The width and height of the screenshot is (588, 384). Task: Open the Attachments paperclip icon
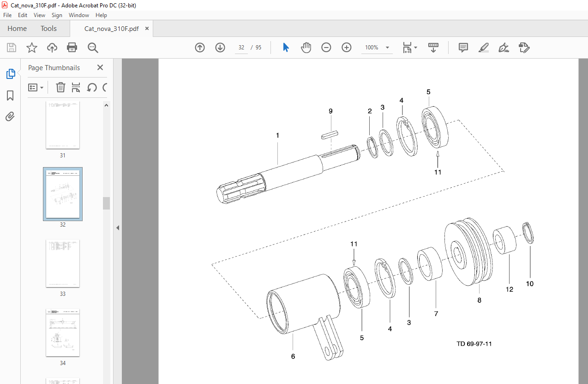pos(10,117)
